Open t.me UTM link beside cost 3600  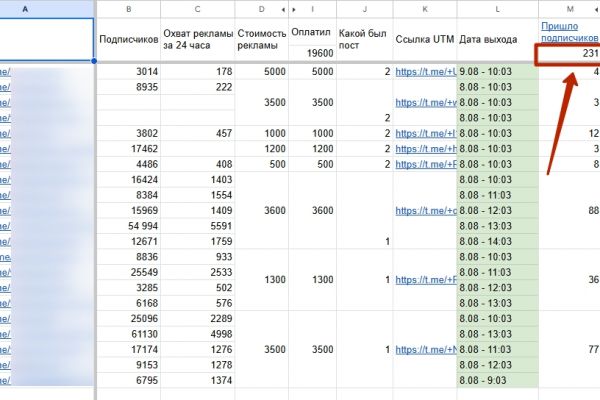[x=426, y=211]
